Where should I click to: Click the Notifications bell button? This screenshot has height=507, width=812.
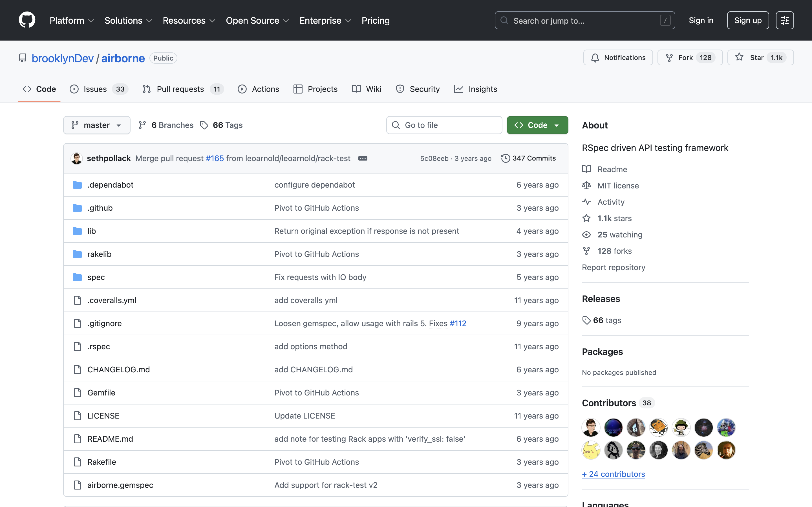tap(618, 58)
